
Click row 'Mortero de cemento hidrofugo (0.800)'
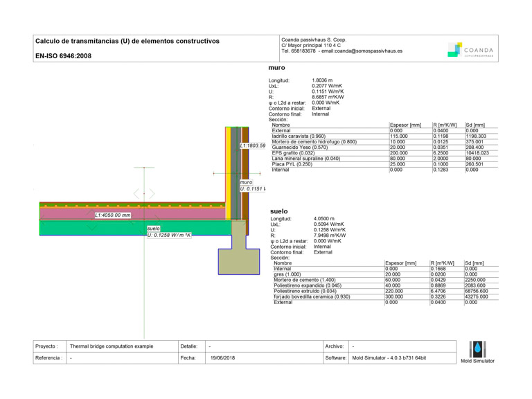click(384, 142)
